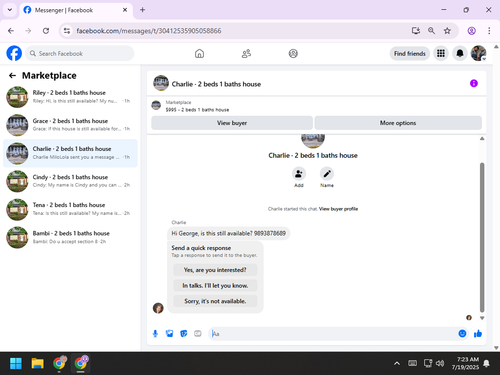Click the Facebook logo icon
The image size is (500, 375).
pos(14,53)
